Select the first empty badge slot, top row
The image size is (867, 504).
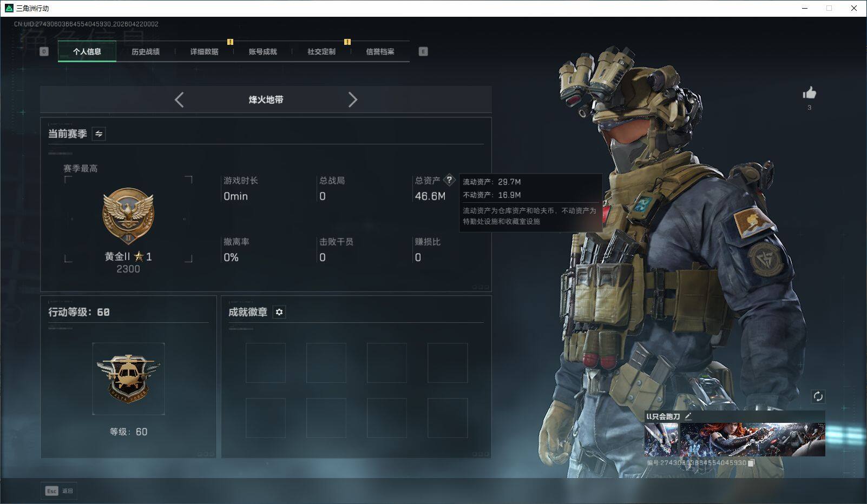tap(266, 363)
